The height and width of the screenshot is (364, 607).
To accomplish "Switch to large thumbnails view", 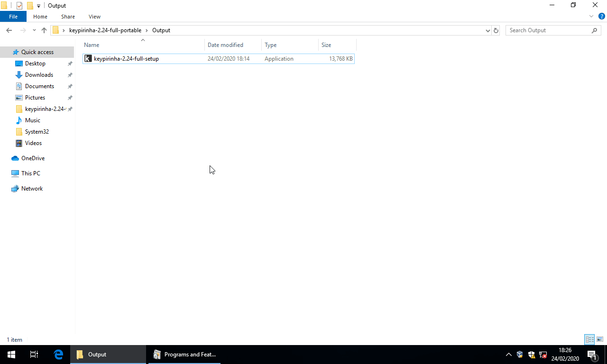I will (600, 339).
